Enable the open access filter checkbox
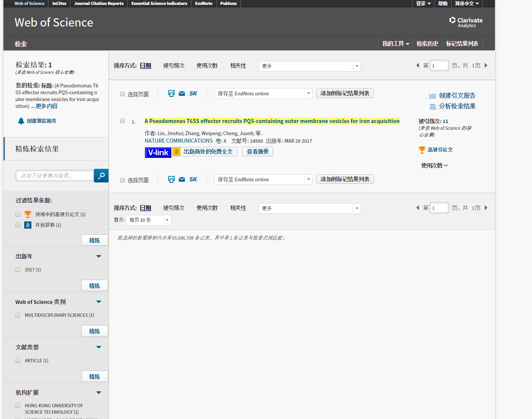The width and height of the screenshot is (532, 419). 18,225
